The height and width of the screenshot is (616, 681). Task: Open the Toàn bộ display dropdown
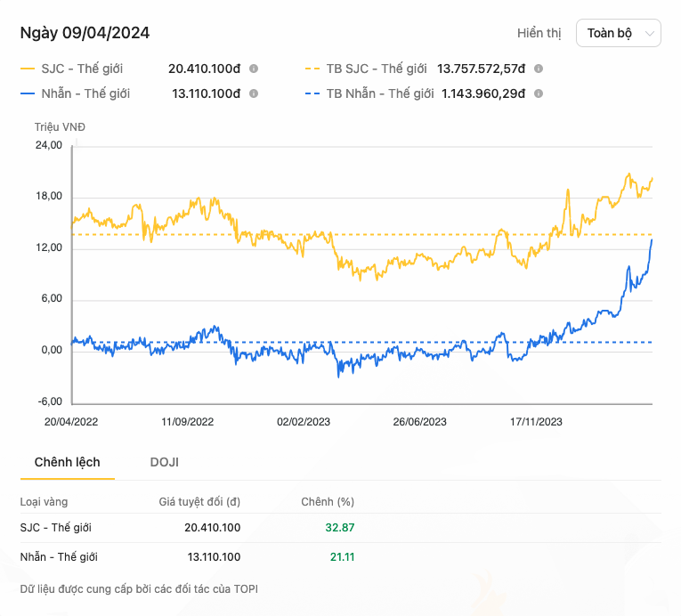(x=619, y=33)
